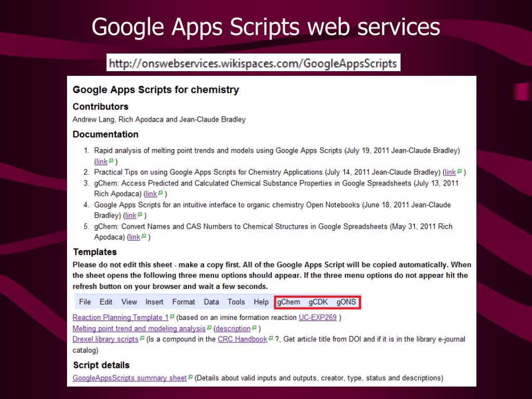Click the 'Documentation' heading
The image size is (532, 399).
105,135
